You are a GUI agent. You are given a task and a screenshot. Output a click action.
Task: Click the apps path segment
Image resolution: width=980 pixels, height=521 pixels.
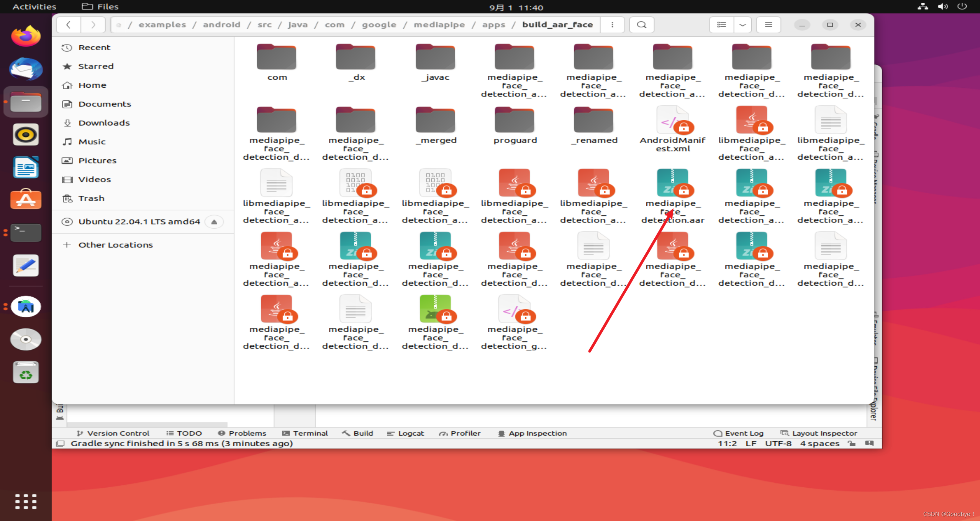pos(493,25)
